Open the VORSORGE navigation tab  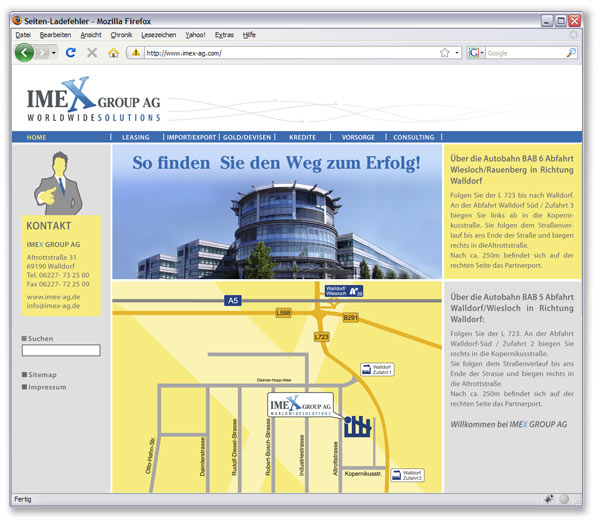pyautogui.click(x=358, y=137)
